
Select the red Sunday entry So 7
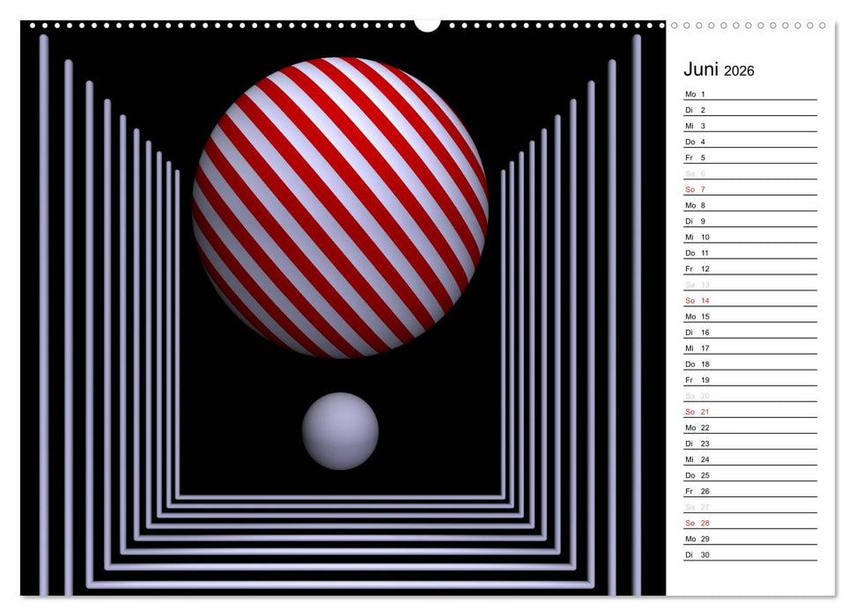tap(696, 187)
